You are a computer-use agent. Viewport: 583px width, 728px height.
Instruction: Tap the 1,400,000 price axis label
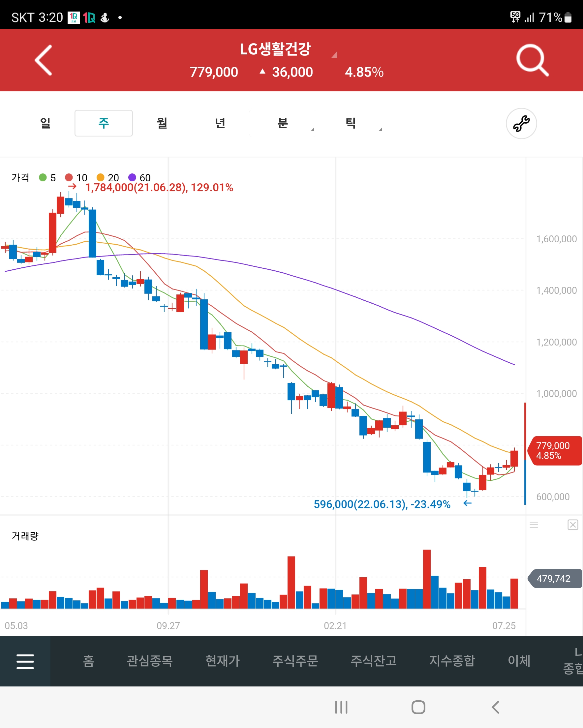pyautogui.click(x=556, y=290)
